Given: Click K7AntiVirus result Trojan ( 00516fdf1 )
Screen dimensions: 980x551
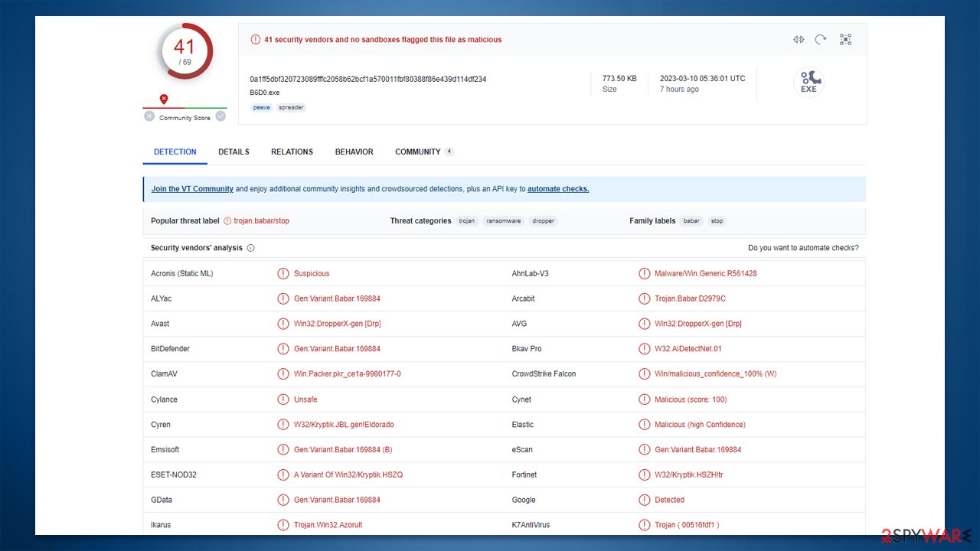Looking at the screenshot, I should [x=687, y=525].
